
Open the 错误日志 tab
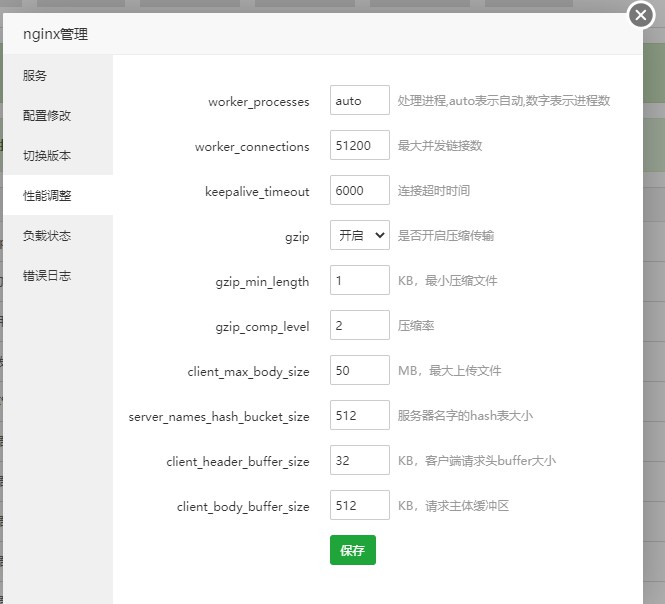coord(58,275)
